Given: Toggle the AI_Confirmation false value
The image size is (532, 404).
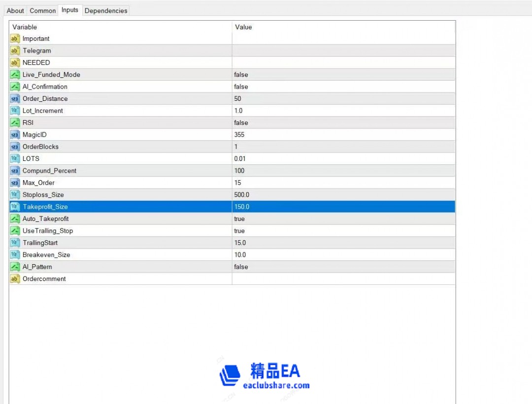Looking at the screenshot, I should tap(241, 87).
